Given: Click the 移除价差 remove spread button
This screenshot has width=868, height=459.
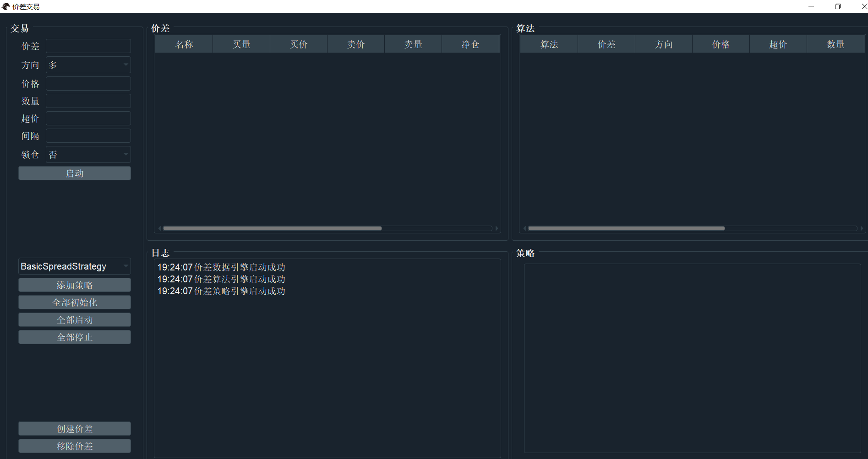Looking at the screenshot, I should click(74, 446).
